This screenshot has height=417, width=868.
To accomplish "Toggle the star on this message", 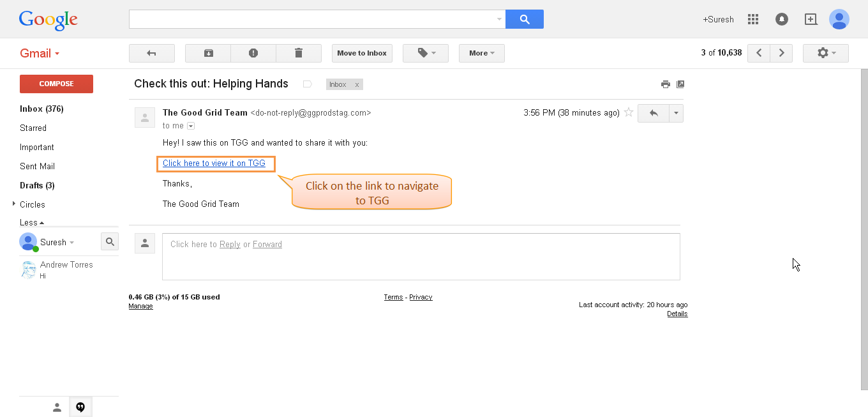I will (x=629, y=112).
